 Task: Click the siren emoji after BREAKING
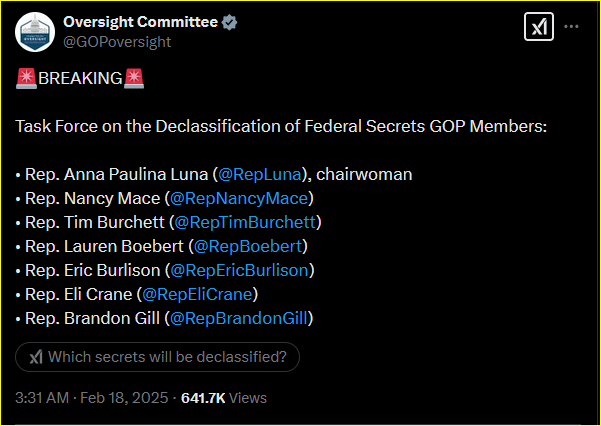coord(134,79)
